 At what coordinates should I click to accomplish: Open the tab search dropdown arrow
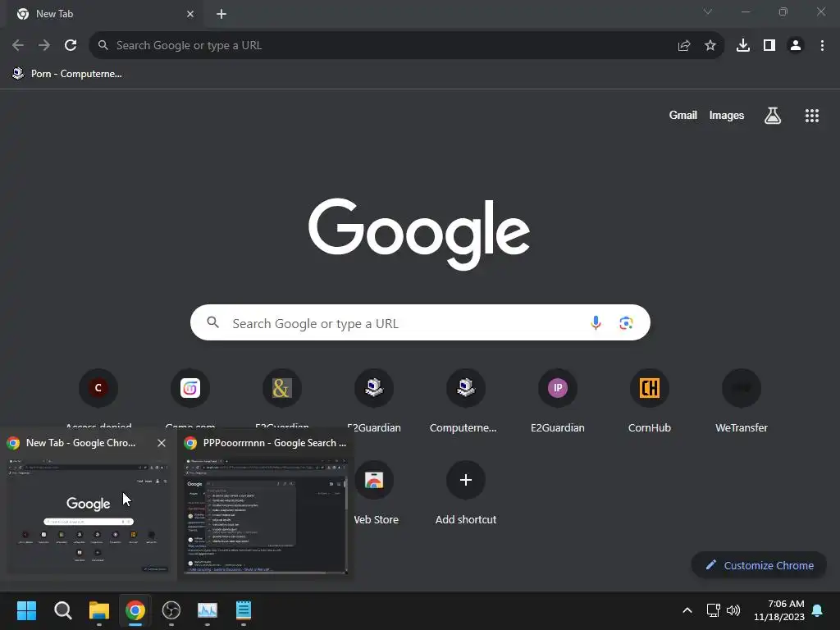(708, 11)
